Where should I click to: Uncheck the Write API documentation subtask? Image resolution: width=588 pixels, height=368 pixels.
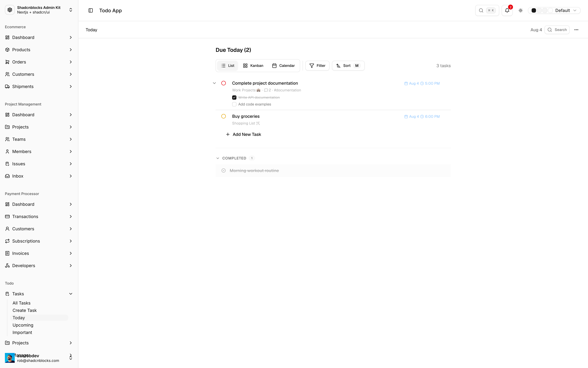(234, 98)
